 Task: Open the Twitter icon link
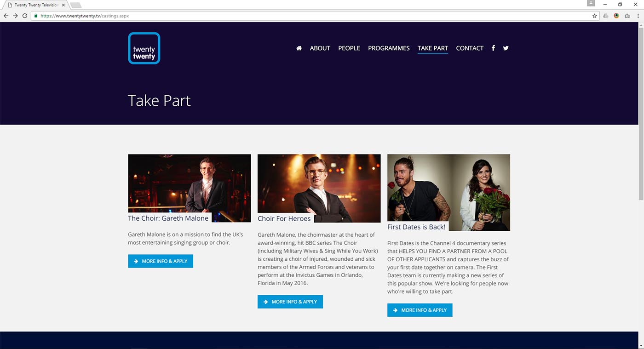(x=506, y=48)
